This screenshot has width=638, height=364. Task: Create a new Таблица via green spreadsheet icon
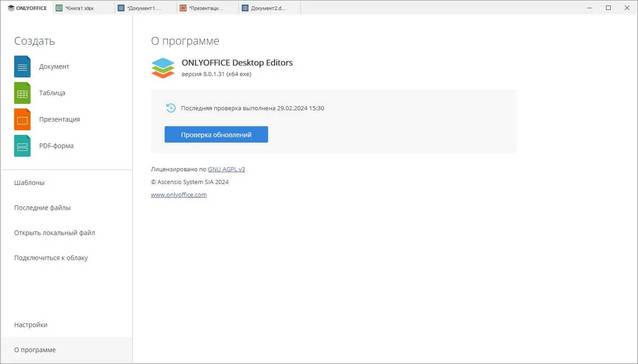click(22, 92)
